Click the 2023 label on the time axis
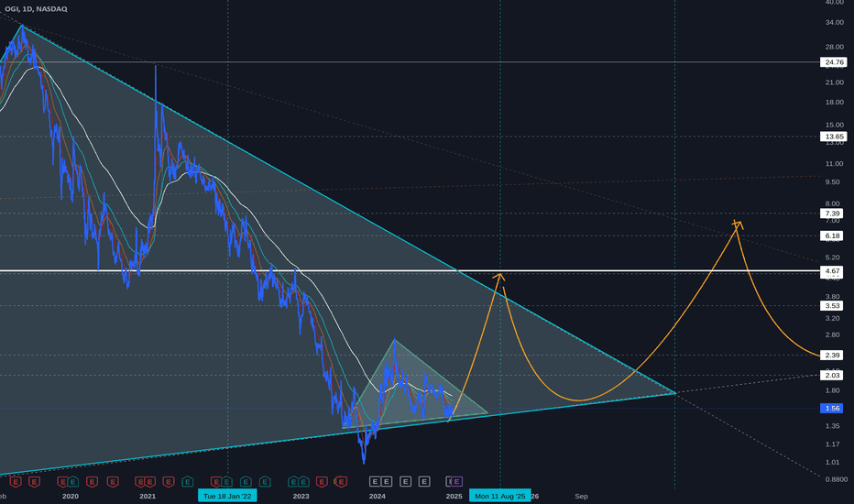The height and width of the screenshot is (504, 854). 301,496
